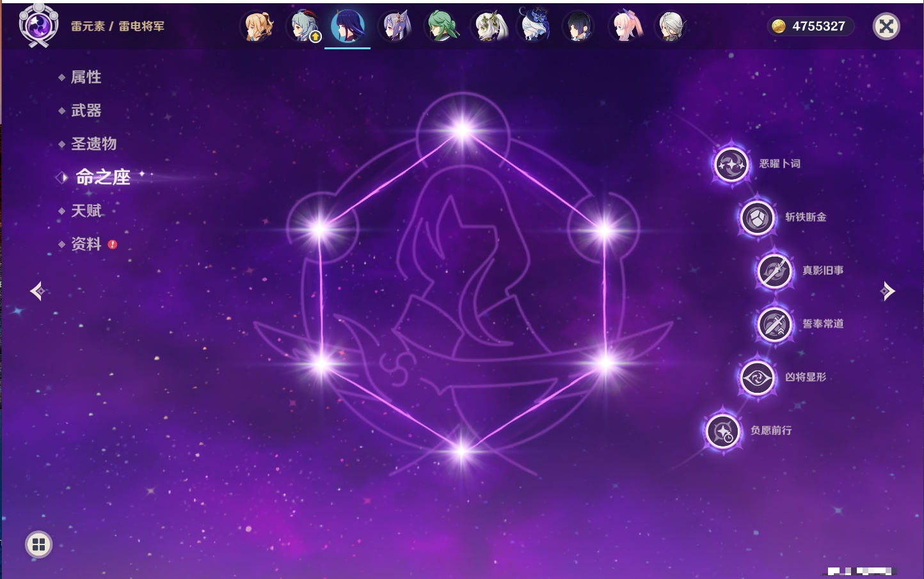Image resolution: width=924 pixels, height=579 pixels.
Task: Go to next character with right arrow
Action: 888,291
